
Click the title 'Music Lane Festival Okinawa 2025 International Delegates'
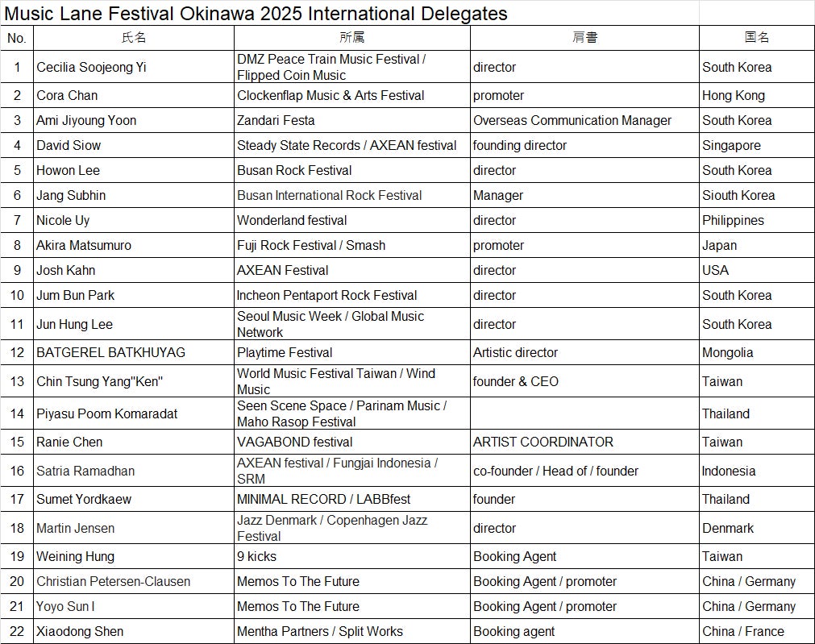256,14
